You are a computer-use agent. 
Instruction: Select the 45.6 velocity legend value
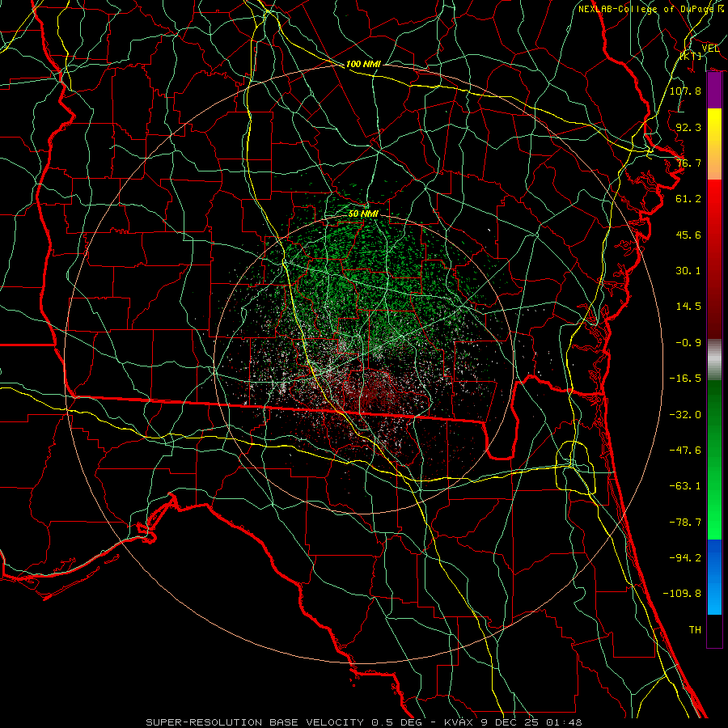click(x=688, y=235)
